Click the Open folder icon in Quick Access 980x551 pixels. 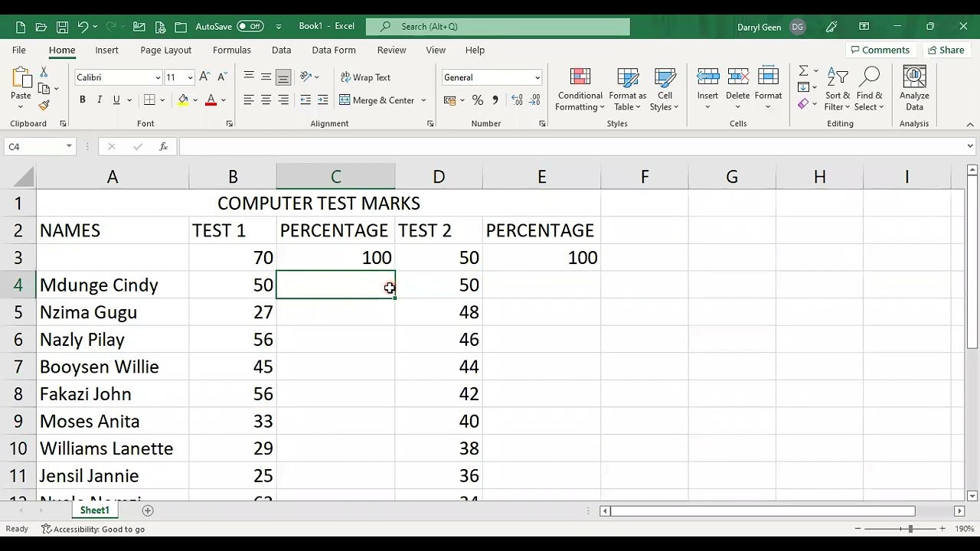[42, 27]
